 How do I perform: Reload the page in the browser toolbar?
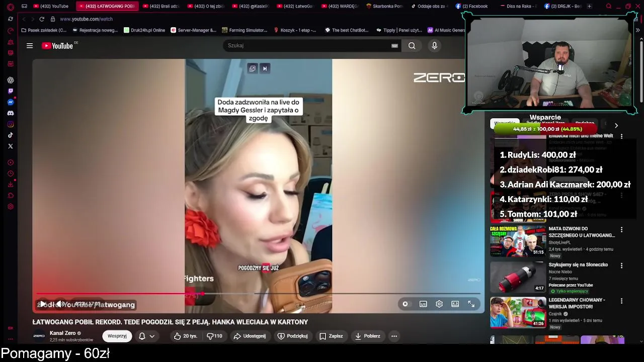42,19
